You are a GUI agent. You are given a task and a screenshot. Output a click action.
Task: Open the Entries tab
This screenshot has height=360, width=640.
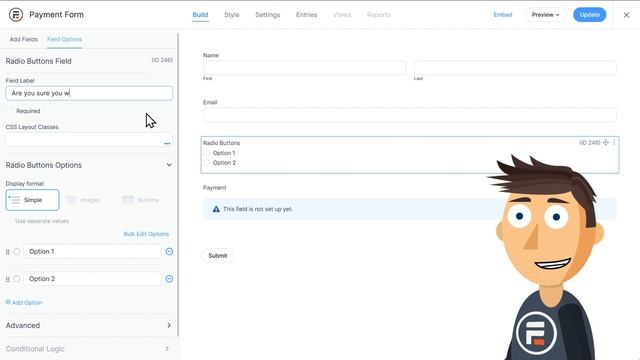pyautogui.click(x=307, y=15)
